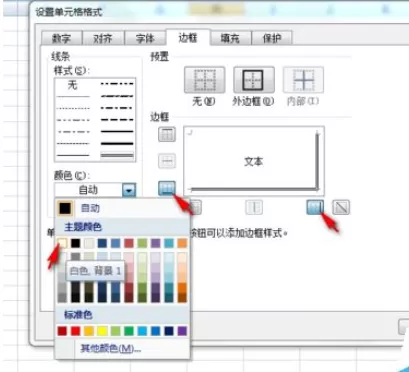
Task: Pick the olive green theme color in top row
Action: pos(142,243)
